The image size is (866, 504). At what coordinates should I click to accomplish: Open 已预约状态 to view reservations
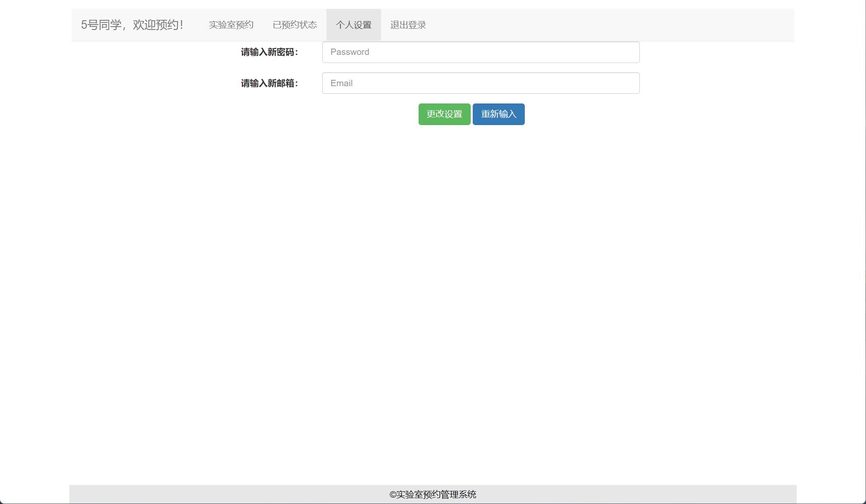295,25
